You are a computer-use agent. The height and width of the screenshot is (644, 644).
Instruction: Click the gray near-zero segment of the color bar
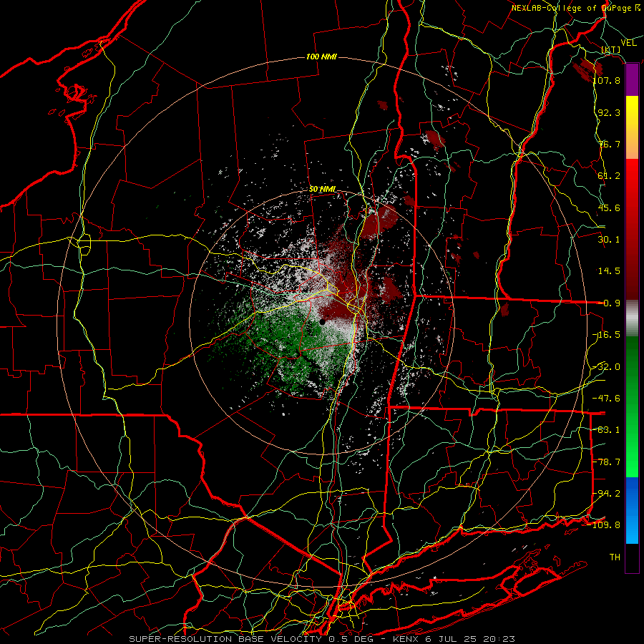point(632,318)
